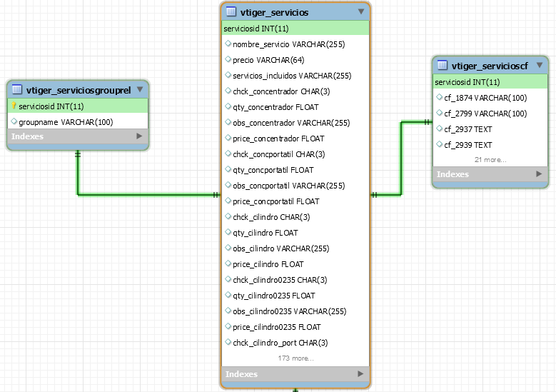Click diamond icon next to chck_concportatil
This screenshot has width=556, height=392.
[x=228, y=154]
